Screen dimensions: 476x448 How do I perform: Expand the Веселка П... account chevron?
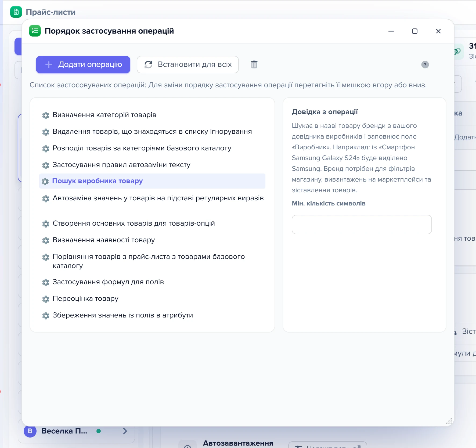[x=125, y=431]
